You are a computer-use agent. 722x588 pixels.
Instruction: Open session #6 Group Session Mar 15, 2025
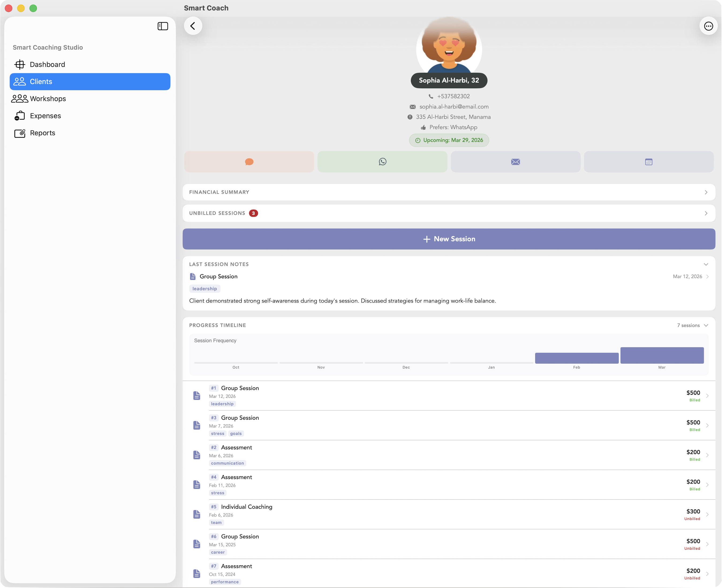449,544
